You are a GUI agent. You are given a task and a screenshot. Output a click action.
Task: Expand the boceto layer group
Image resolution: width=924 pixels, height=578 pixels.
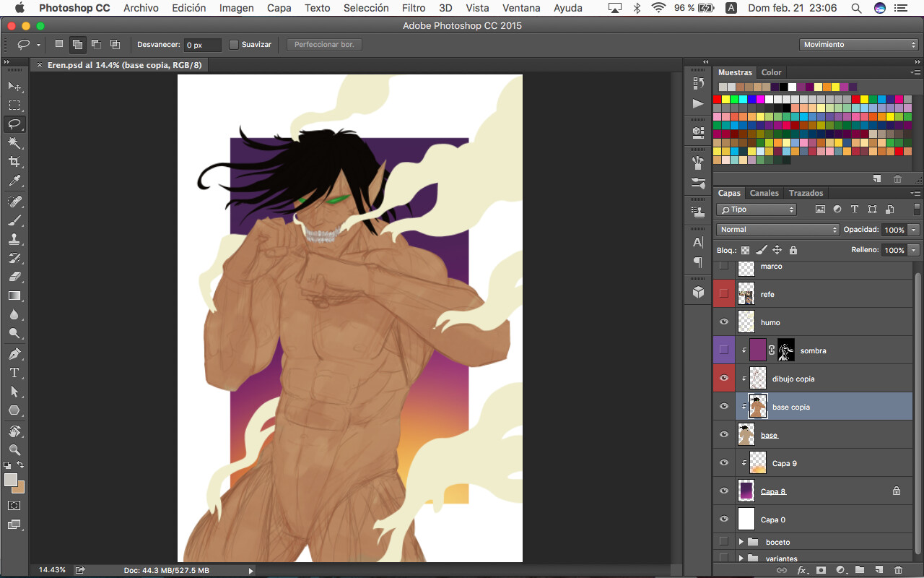click(741, 542)
